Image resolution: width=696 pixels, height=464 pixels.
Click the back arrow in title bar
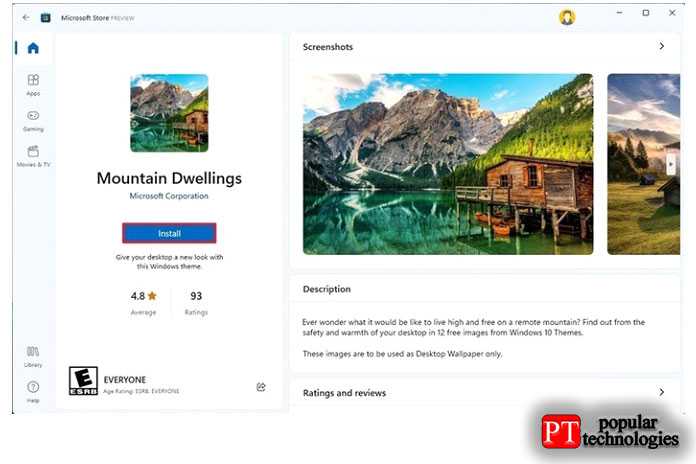click(x=26, y=18)
